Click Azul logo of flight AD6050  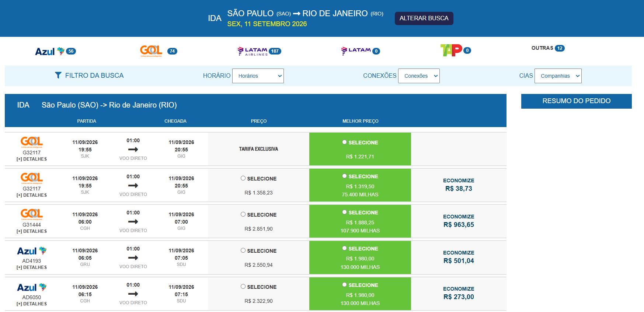click(32, 287)
